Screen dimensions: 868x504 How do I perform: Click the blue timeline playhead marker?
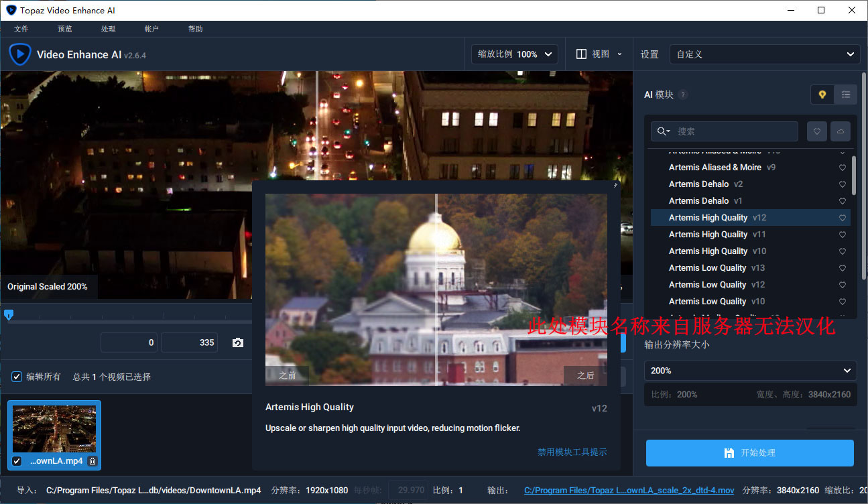(9, 314)
